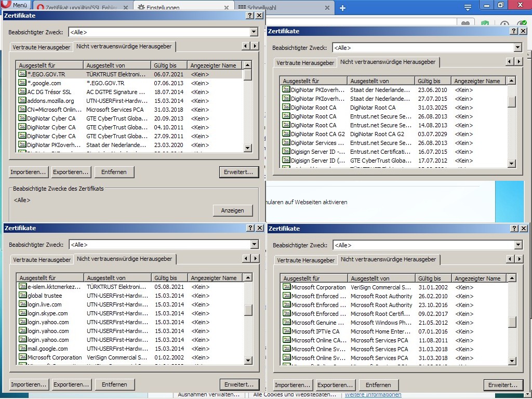
Task: Click icon of Digisign Server ID expiring 17.07.2012
Action: click(x=286, y=160)
